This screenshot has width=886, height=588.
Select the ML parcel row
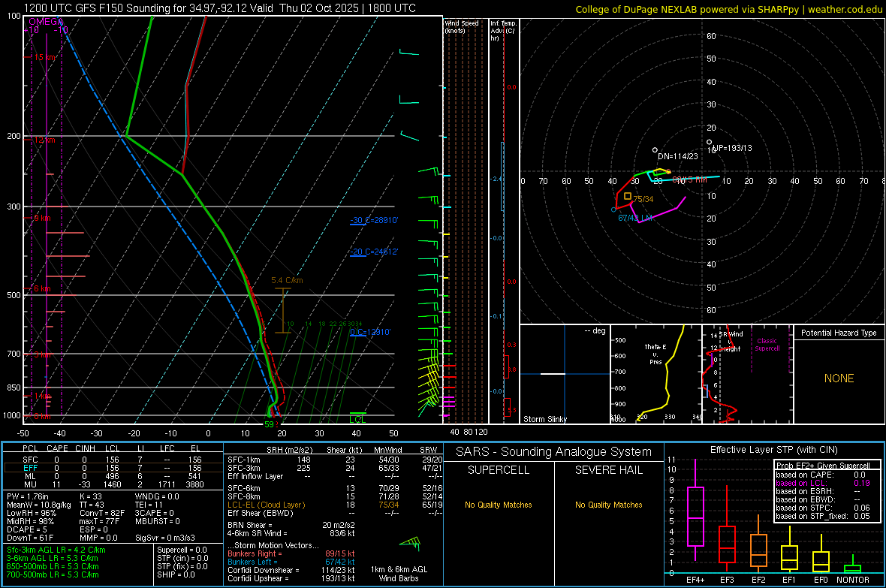(112, 476)
